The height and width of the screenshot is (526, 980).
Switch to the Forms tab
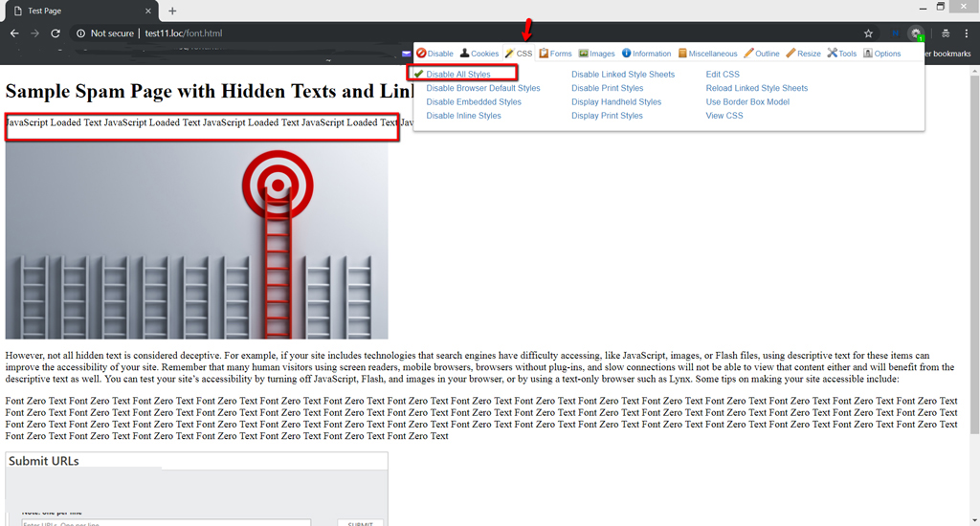pyautogui.click(x=555, y=54)
